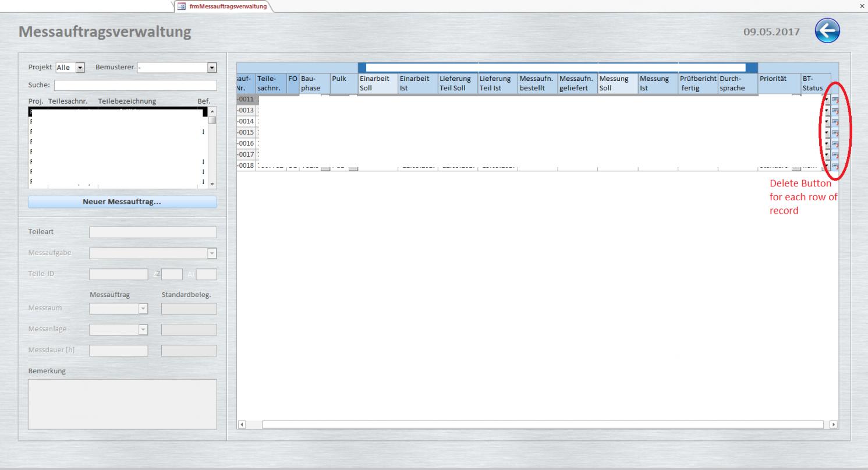Screen dimensions: 868x470
Task: Open BT-Status dropdown in row -0011
Action: pyautogui.click(x=827, y=100)
